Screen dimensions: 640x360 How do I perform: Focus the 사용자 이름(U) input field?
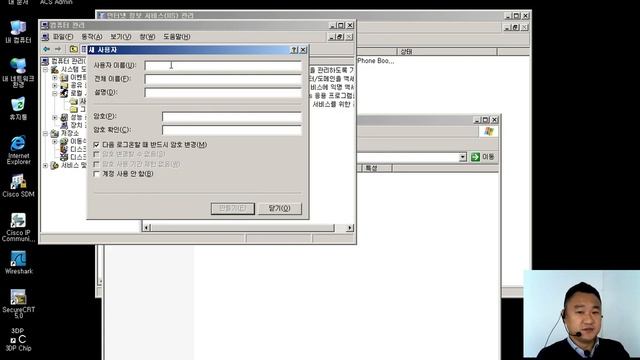click(223, 66)
